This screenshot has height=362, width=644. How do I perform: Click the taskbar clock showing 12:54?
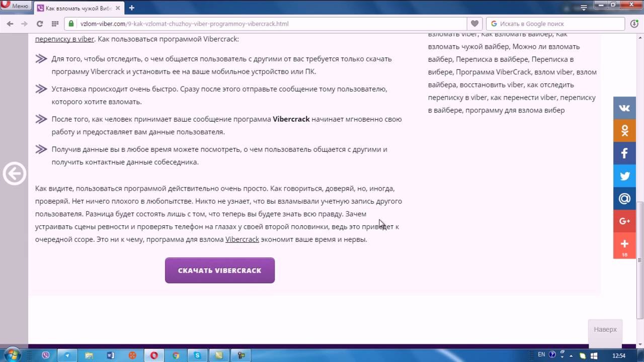619,355
